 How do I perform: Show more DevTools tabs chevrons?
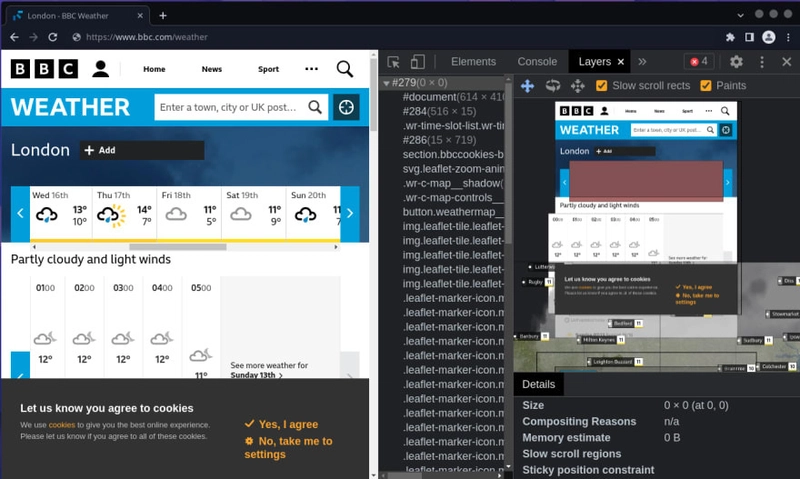coord(642,62)
